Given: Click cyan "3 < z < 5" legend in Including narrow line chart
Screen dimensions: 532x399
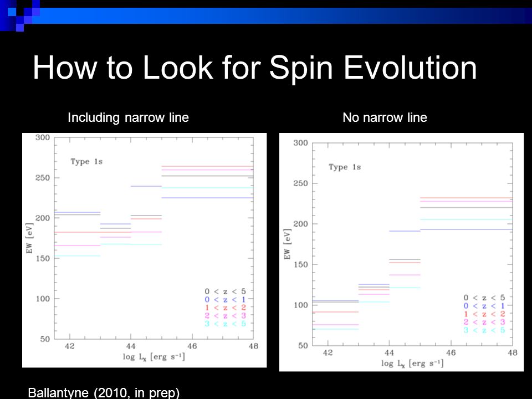Looking at the screenshot, I should pyautogui.click(x=226, y=324).
